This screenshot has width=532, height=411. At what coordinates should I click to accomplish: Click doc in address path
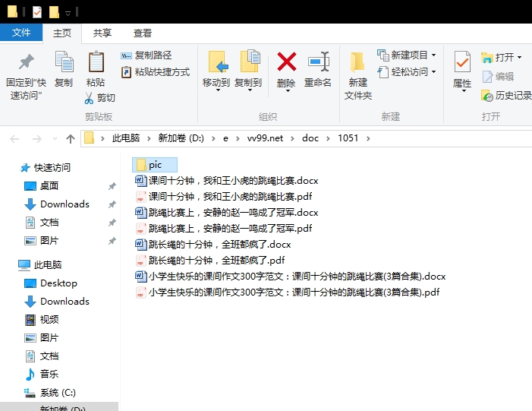click(x=310, y=138)
